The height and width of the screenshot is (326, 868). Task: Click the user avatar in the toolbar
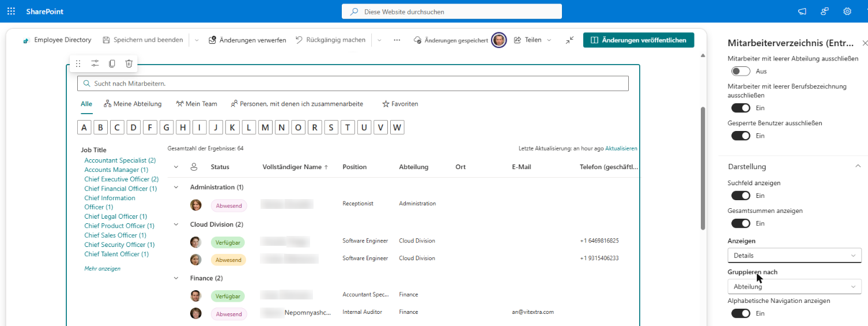coord(499,40)
